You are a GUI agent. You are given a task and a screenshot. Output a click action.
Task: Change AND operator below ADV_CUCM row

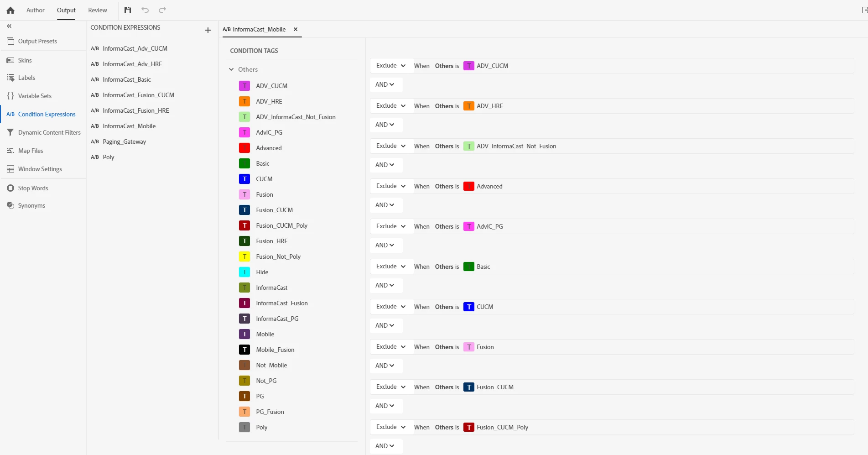(x=385, y=84)
